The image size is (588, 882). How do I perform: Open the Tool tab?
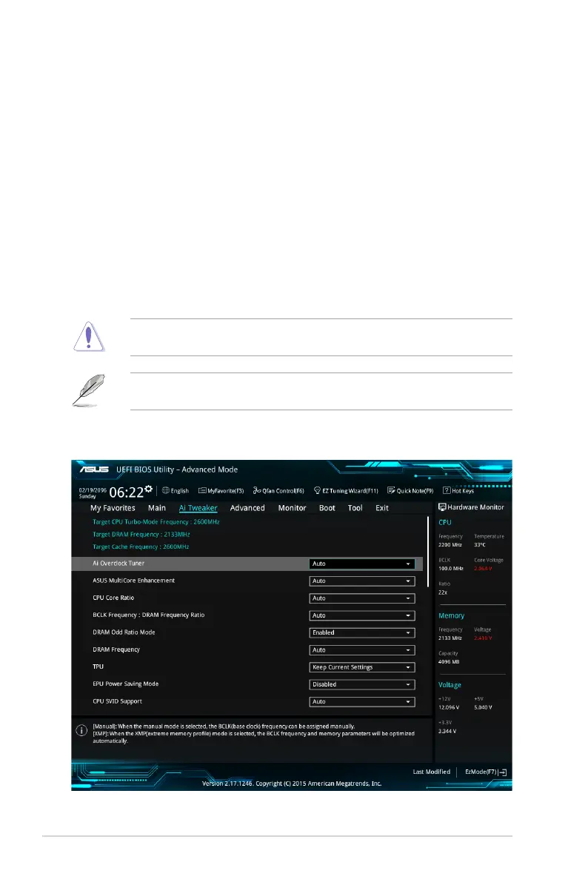[x=355, y=508]
